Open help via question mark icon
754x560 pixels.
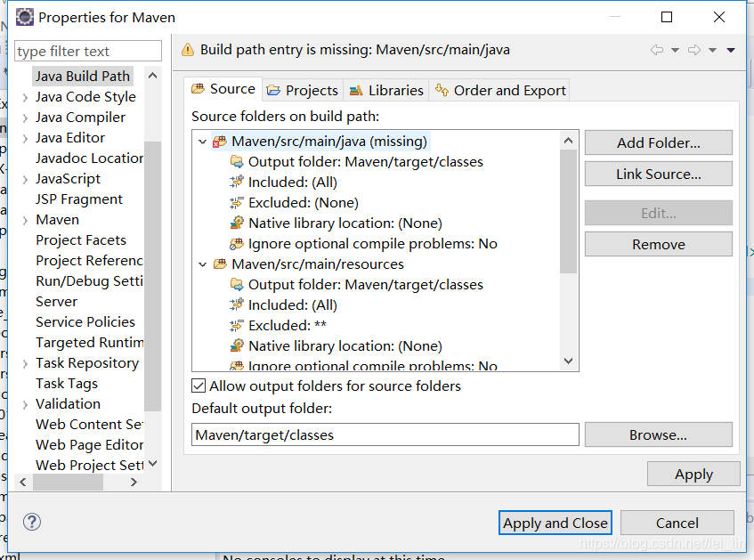tap(32, 522)
